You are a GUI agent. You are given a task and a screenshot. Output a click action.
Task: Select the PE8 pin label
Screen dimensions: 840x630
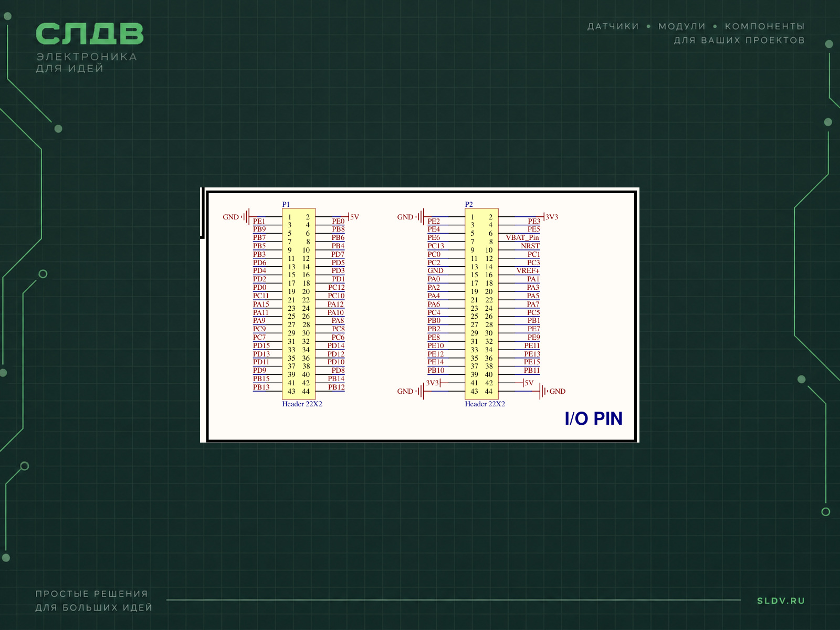click(434, 337)
